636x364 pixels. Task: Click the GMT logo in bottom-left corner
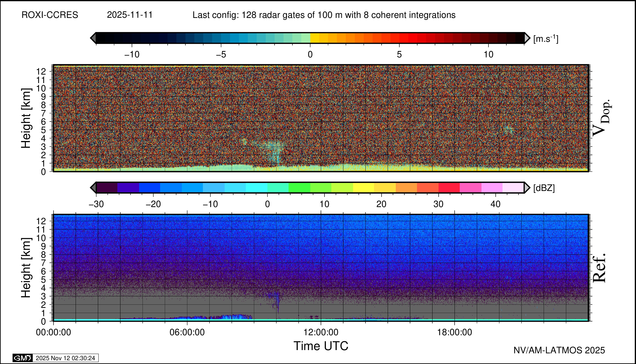point(22,358)
